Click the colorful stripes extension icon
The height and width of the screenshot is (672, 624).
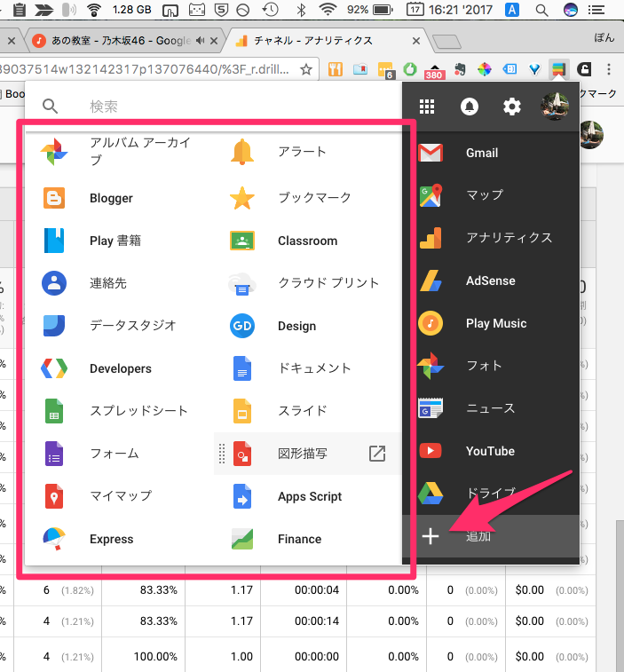click(559, 69)
